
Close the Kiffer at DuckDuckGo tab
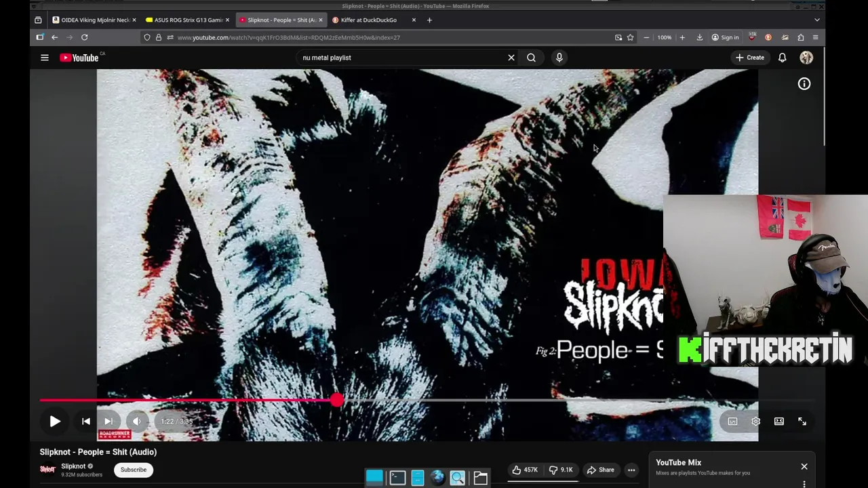click(414, 20)
